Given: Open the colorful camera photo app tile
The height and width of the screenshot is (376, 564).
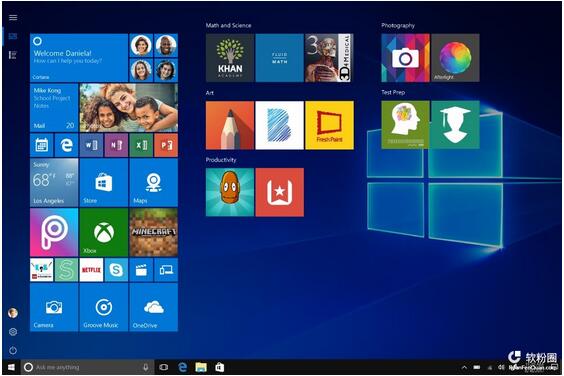Looking at the screenshot, I should point(405,58).
